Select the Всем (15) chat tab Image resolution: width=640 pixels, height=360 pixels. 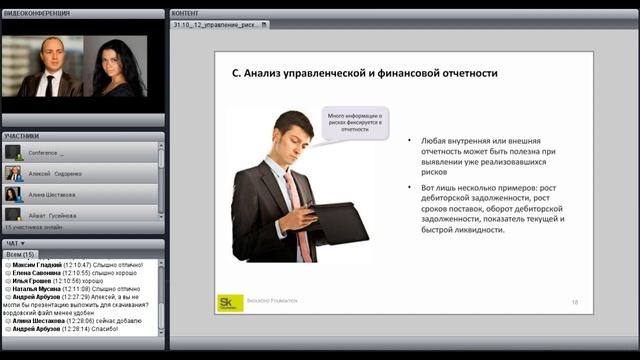(20, 254)
